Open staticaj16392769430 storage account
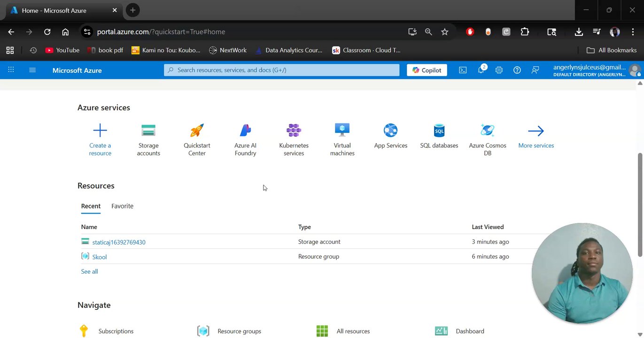 coord(119,242)
